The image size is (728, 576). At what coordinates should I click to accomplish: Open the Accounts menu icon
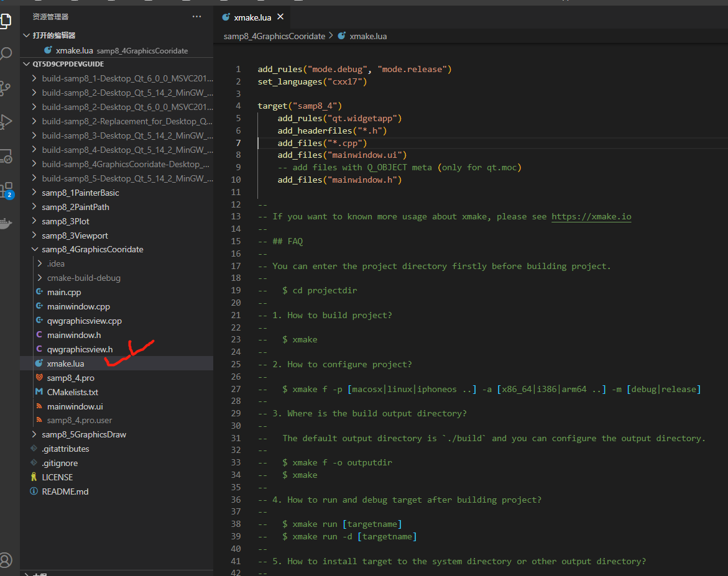(6, 560)
